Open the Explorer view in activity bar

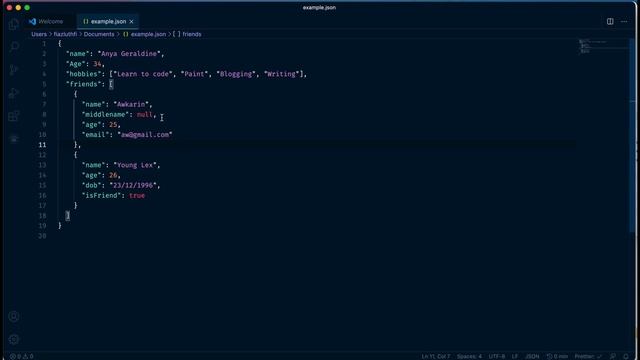(13, 24)
